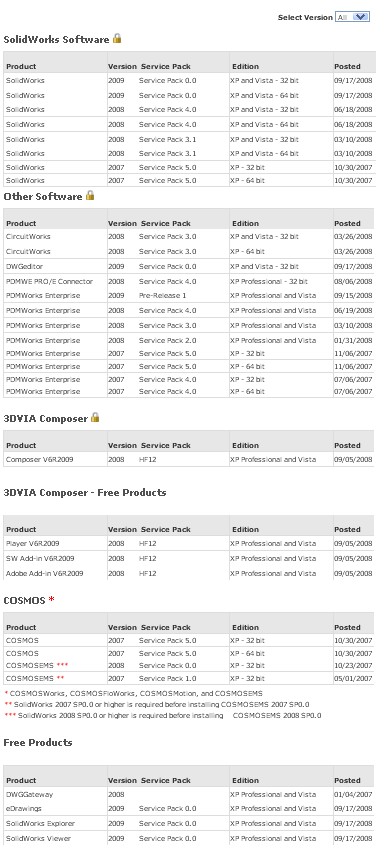Click eDrawings 2009 product link
390x859 pixels.
click(24, 808)
